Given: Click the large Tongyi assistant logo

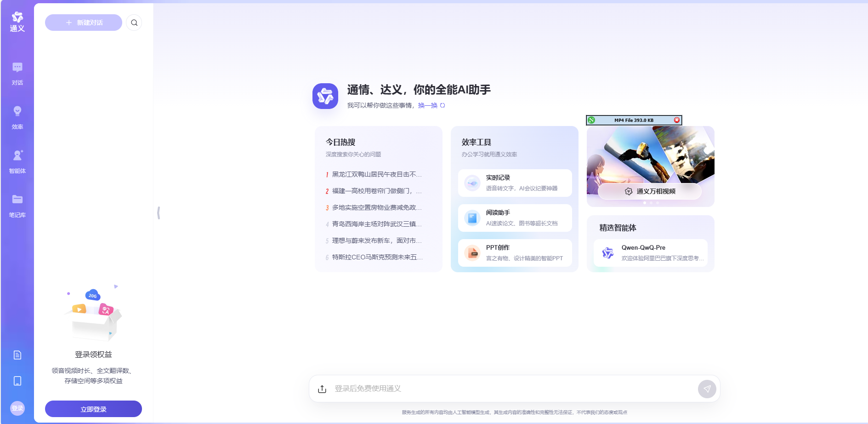Looking at the screenshot, I should (325, 96).
